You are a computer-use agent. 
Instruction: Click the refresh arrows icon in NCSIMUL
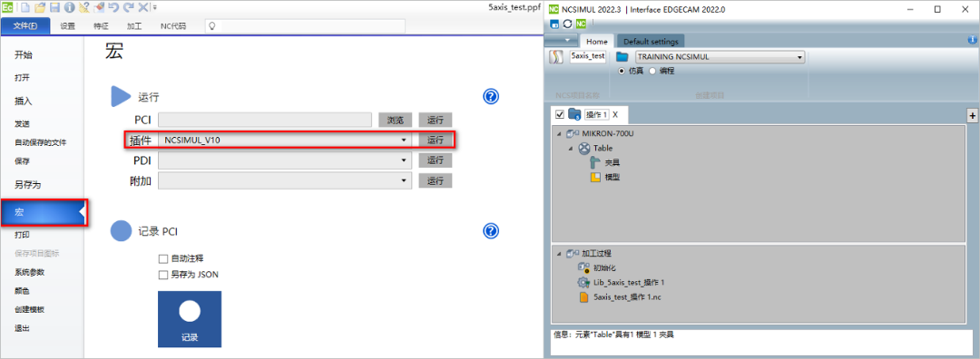[567, 24]
